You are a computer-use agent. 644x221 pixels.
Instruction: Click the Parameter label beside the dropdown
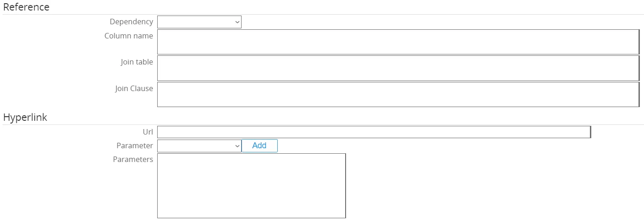pos(134,146)
